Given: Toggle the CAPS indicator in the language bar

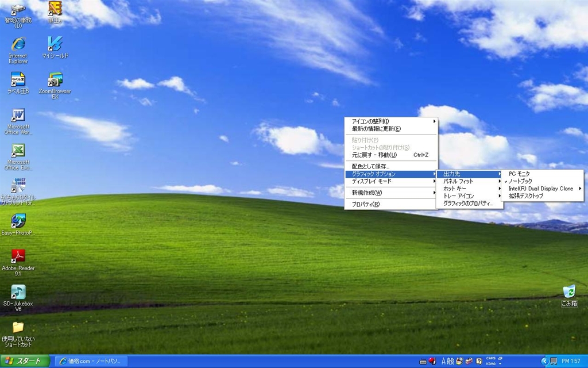Looking at the screenshot, I should click(491, 358).
